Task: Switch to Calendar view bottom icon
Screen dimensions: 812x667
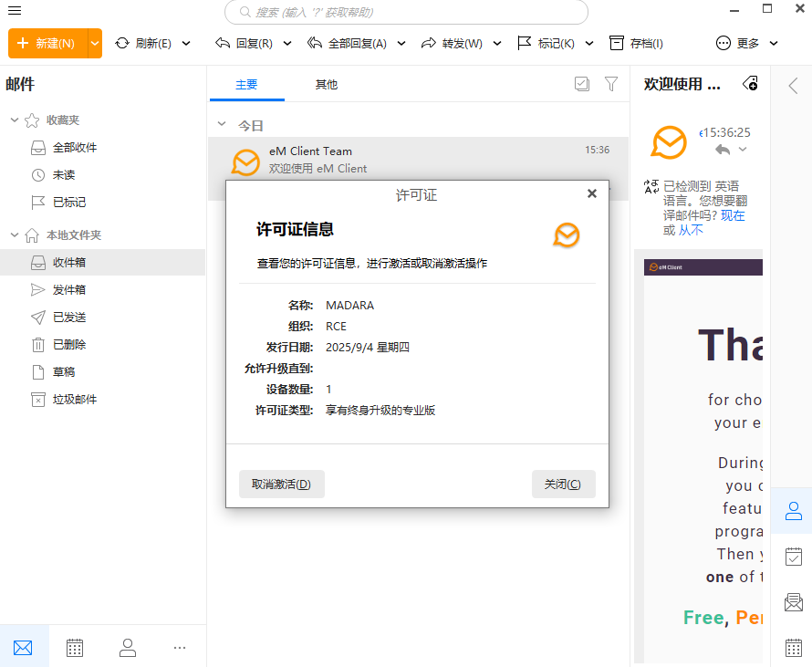Action: point(75,647)
